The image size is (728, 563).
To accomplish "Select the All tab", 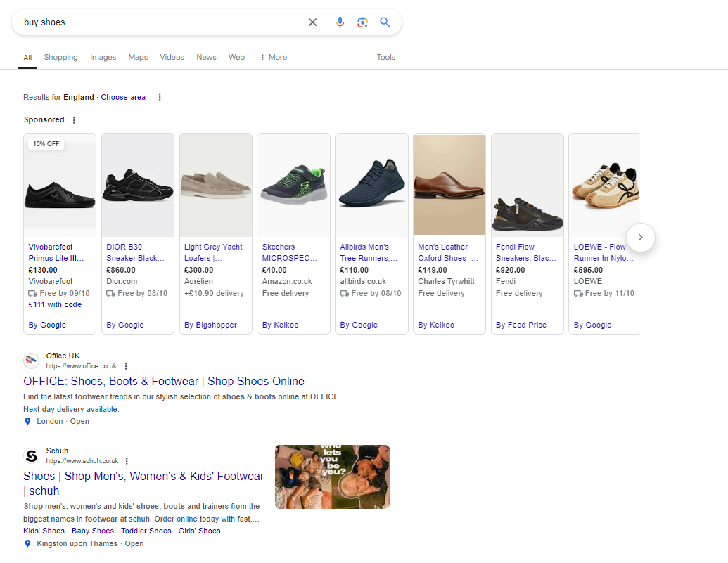I will click(x=27, y=58).
